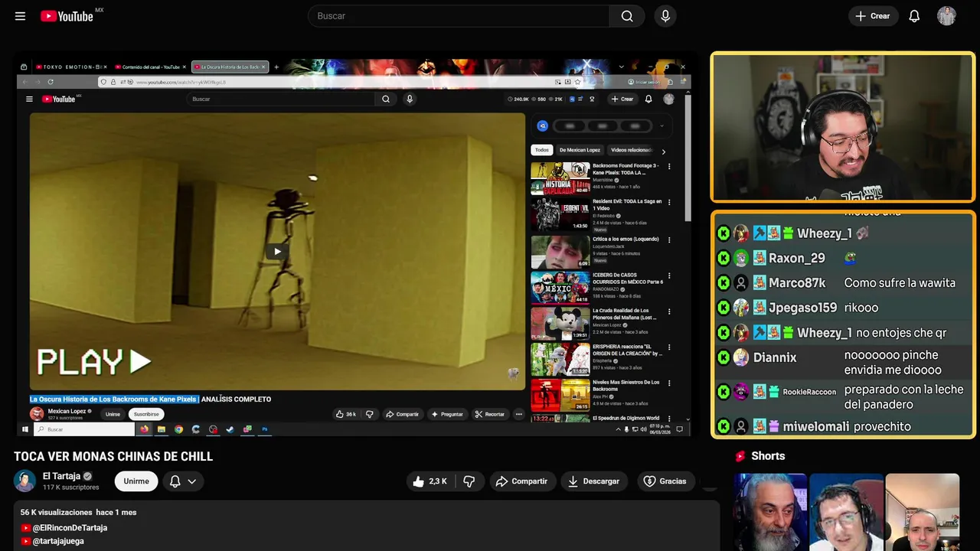Click the Firefox icon in the Windows taskbar
980x551 pixels.
click(x=144, y=429)
